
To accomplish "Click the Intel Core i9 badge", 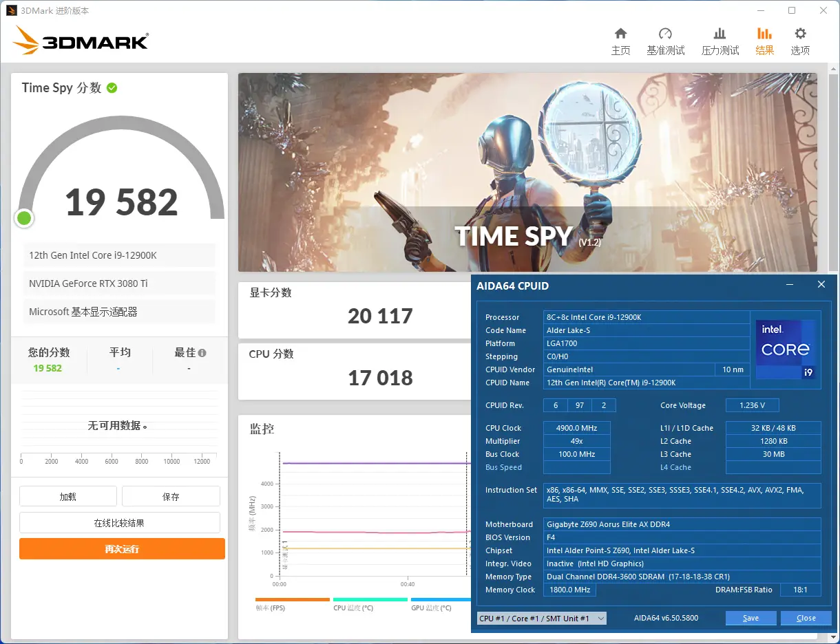I will (786, 350).
